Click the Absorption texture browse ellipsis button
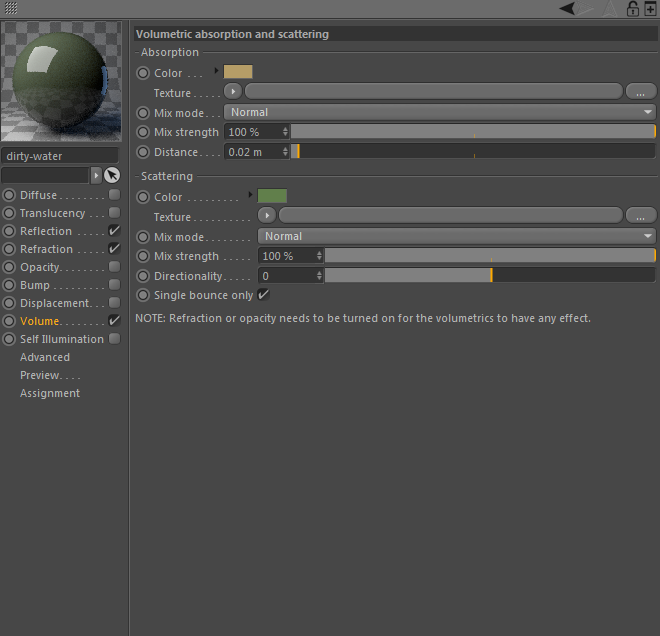This screenshot has width=660, height=636. point(640,91)
